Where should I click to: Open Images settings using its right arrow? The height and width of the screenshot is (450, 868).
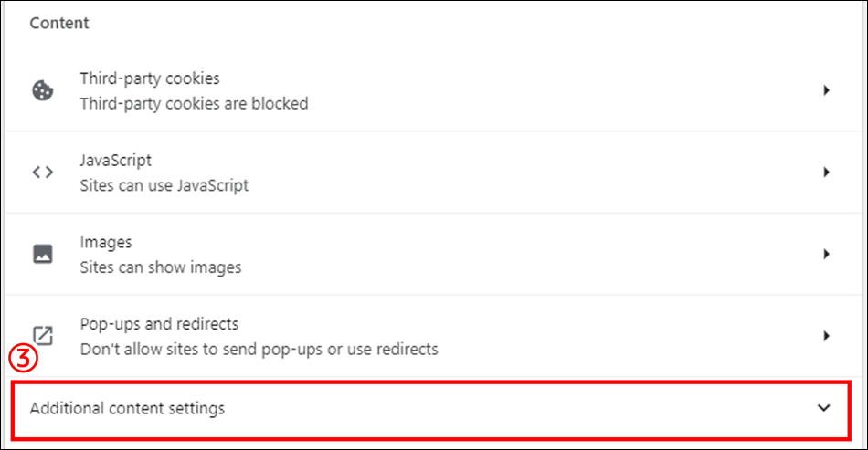pos(826,254)
